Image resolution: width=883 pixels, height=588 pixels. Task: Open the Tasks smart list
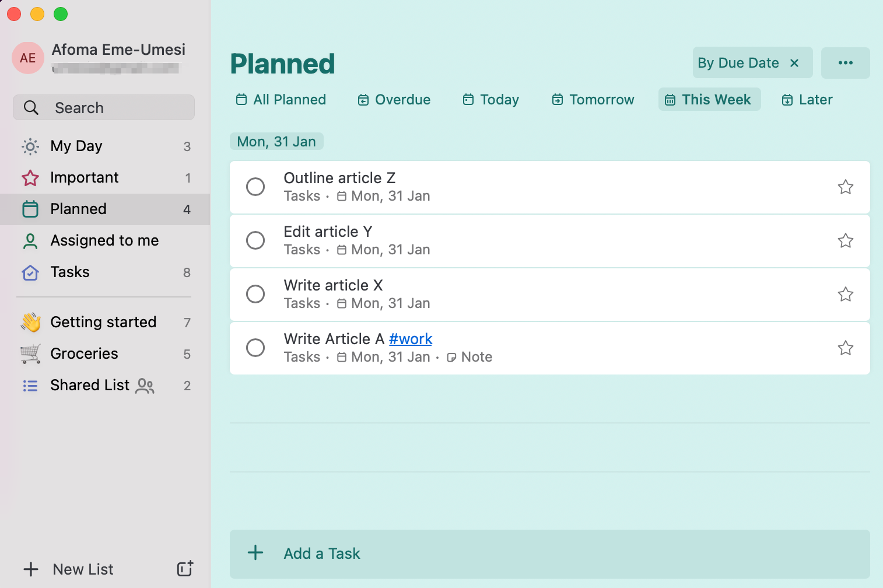click(x=69, y=272)
